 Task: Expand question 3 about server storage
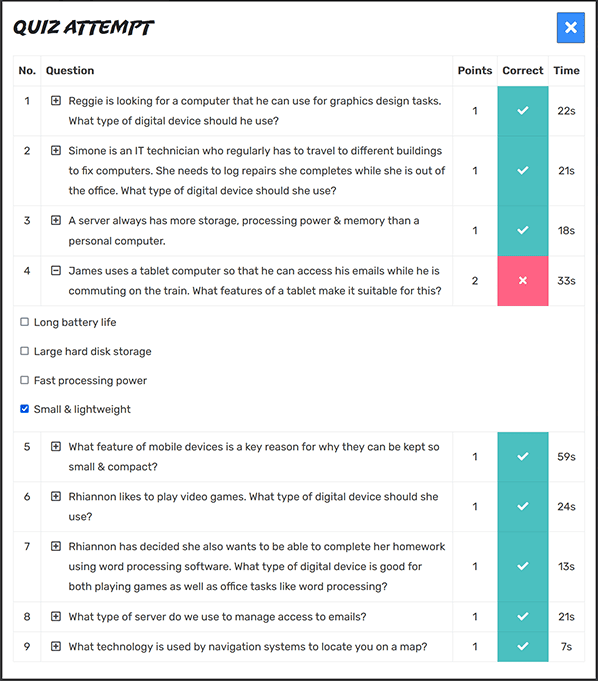coord(56,220)
